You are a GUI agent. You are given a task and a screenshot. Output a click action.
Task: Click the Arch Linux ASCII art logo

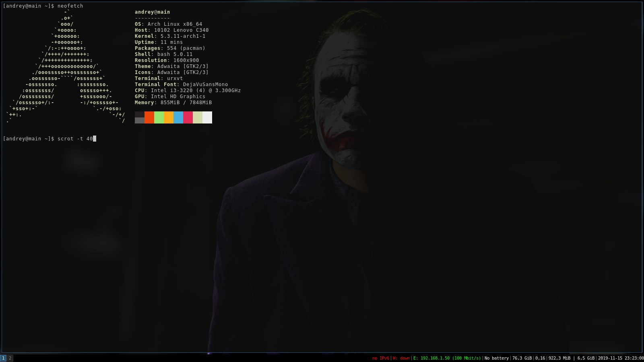pyautogui.click(x=65, y=66)
